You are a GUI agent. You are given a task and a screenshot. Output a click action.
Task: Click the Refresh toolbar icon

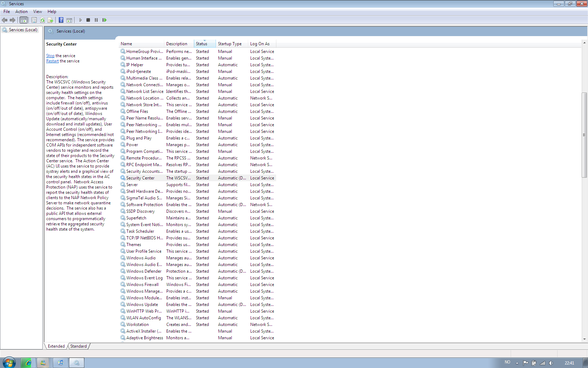(x=42, y=20)
